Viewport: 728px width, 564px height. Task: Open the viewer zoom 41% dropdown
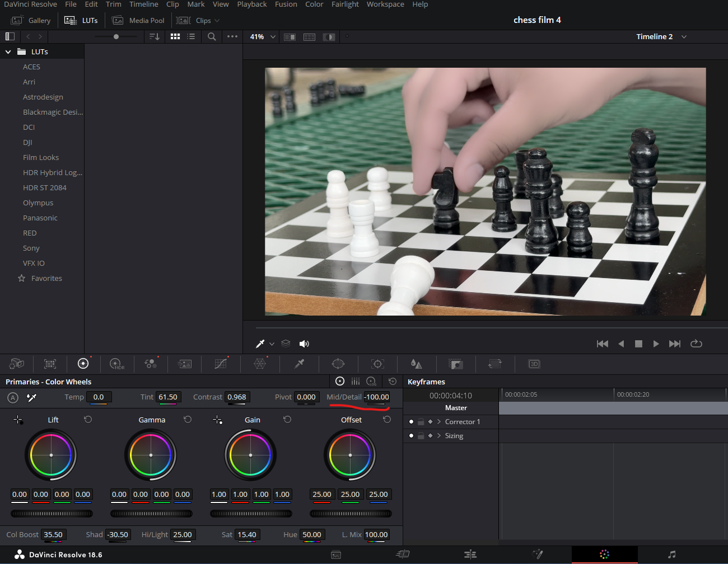[x=263, y=36]
